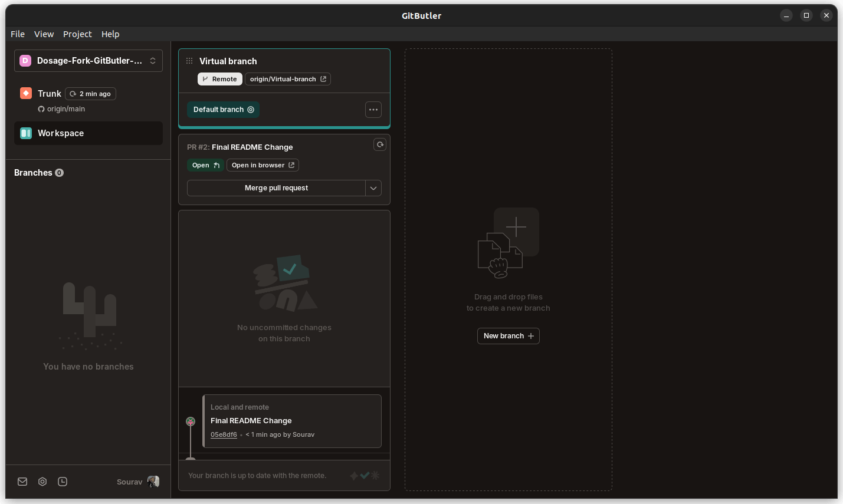Open the Project menu

pyautogui.click(x=77, y=34)
